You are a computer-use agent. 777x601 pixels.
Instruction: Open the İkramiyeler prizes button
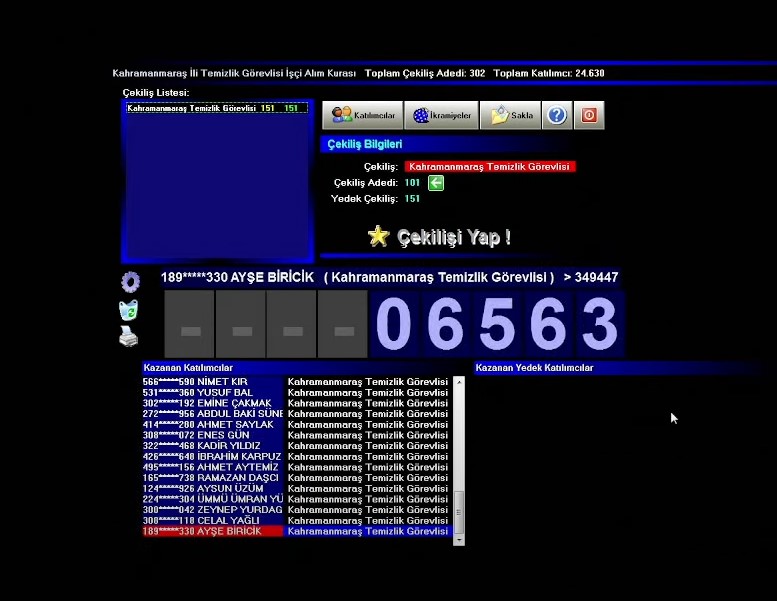coord(441,115)
